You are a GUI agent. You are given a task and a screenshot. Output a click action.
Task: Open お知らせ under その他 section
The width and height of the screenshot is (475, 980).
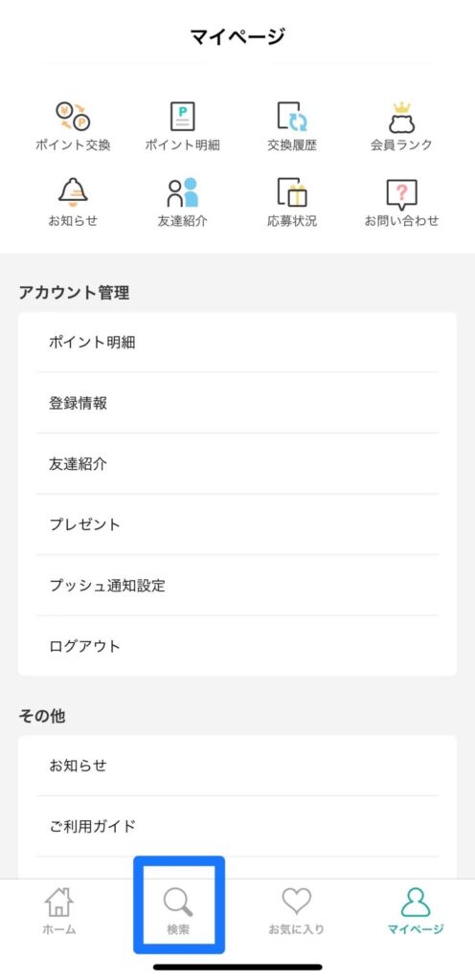pos(237,765)
